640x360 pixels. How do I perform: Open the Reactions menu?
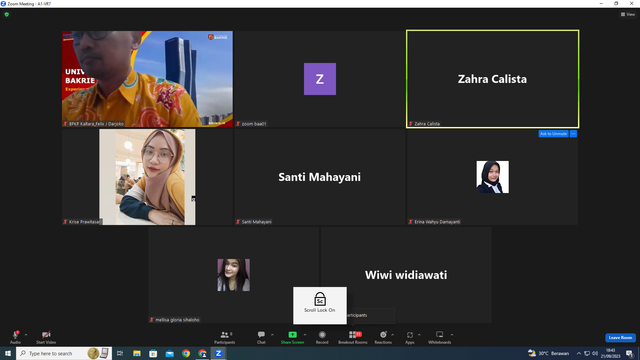click(383, 337)
